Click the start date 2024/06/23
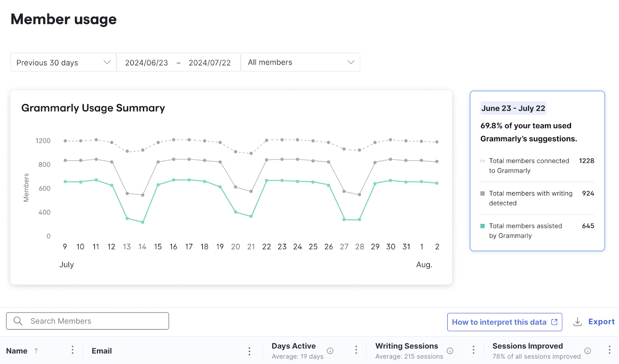This screenshot has width=619, height=364. [147, 63]
